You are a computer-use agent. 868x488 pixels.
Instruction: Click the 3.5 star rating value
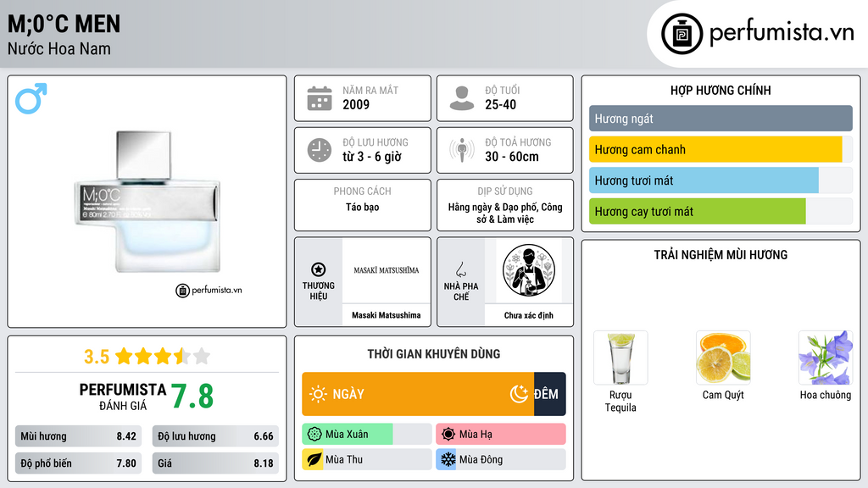tap(97, 357)
